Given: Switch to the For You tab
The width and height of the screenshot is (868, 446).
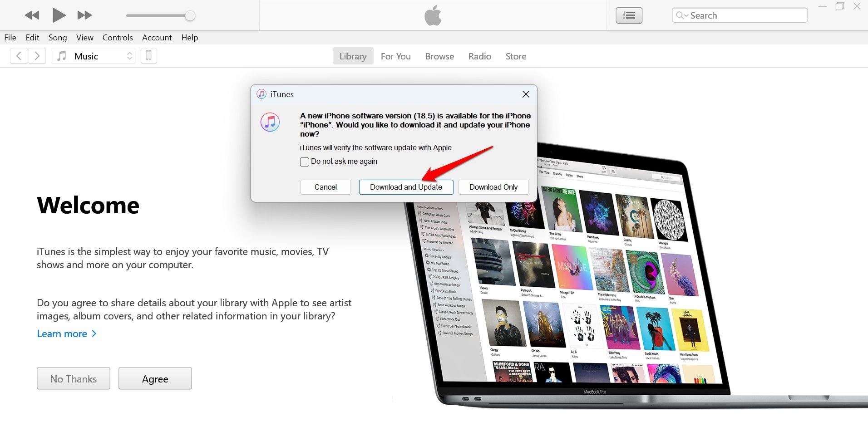Looking at the screenshot, I should pyautogui.click(x=395, y=56).
